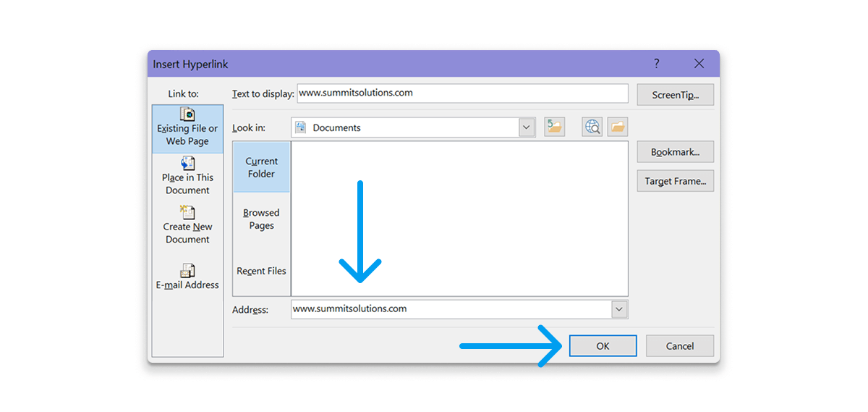Viewport: 868px width, 412px height.
Task: Select Create New Document option
Action: click(x=187, y=225)
